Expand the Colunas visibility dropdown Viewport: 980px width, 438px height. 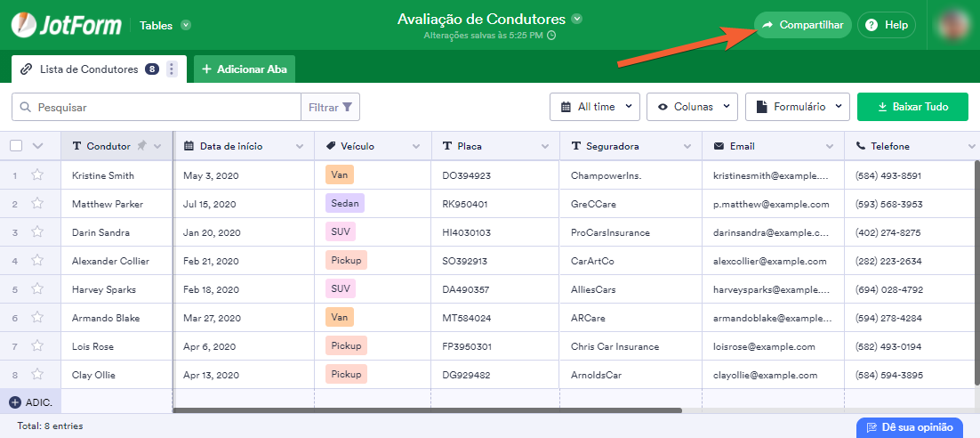tap(691, 107)
